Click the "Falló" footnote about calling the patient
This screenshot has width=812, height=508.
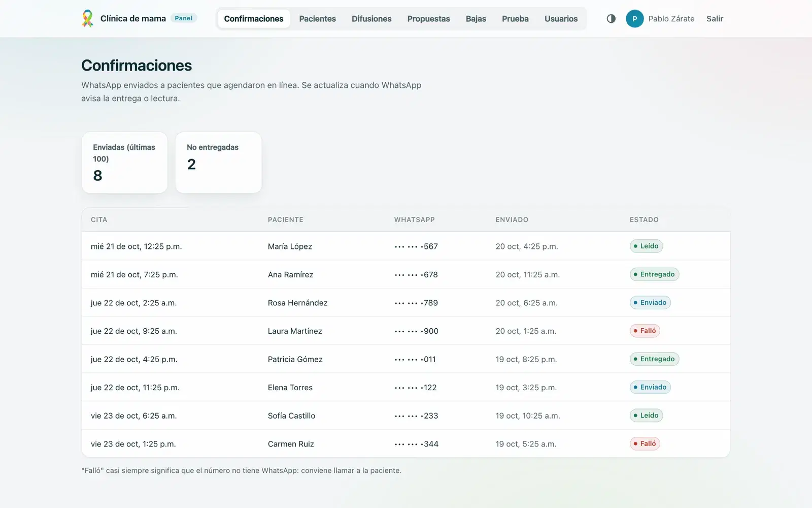pyautogui.click(x=241, y=470)
